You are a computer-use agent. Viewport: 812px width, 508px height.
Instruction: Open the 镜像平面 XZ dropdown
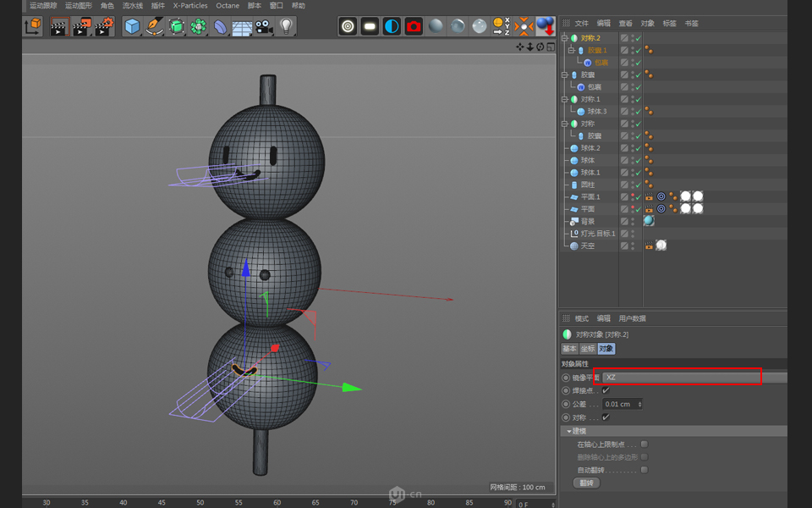[x=680, y=378]
